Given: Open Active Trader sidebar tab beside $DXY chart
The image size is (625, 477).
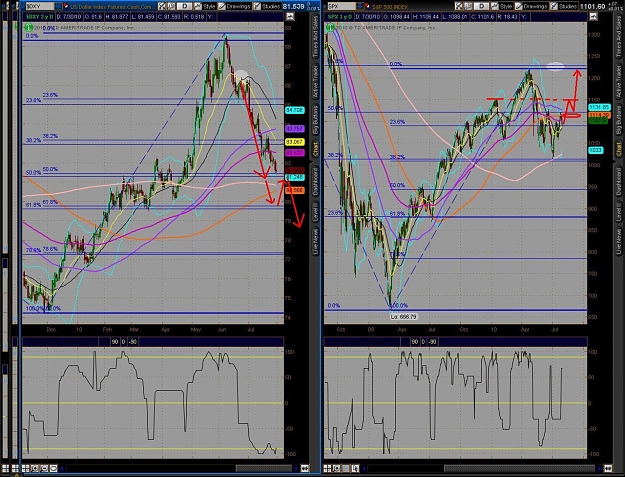Looking at the screenshot, I should click(x=316, y=82).
